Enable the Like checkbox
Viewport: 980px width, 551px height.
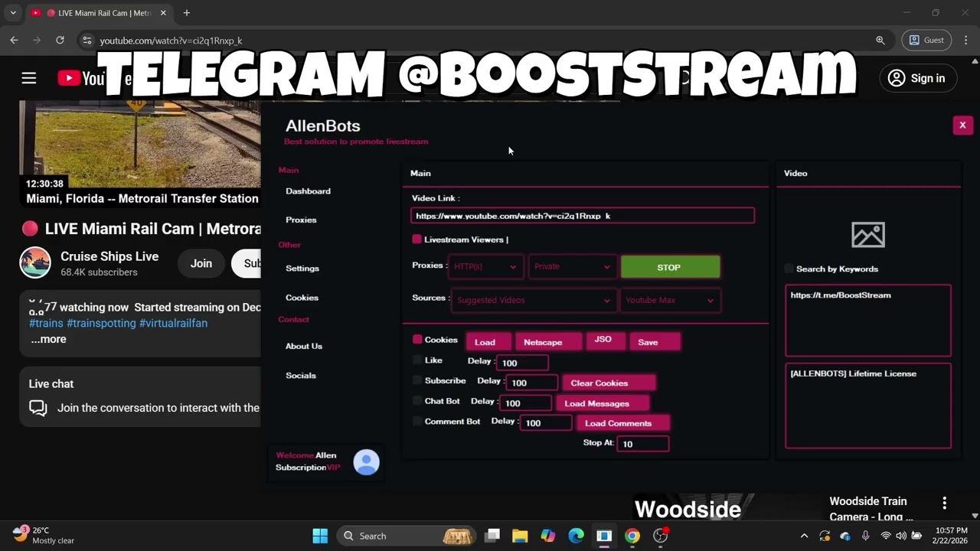(x=417, y=360)
